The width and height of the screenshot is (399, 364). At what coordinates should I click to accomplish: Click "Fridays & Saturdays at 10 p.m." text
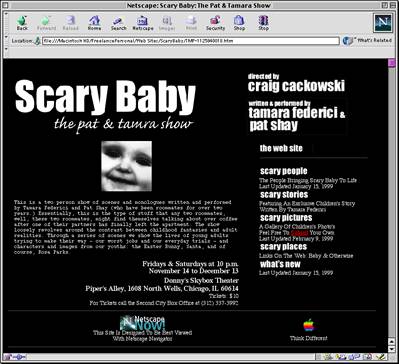point(190,264)
